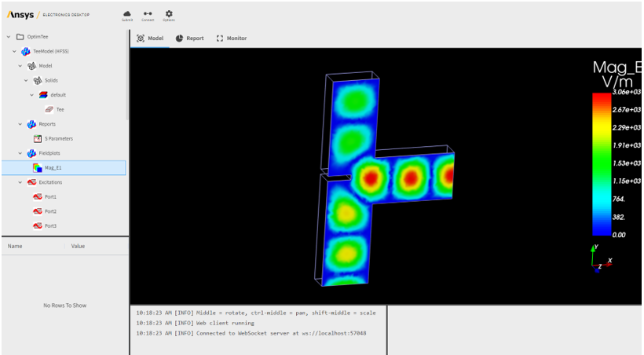Collapse the Fieldplots tree node

tap(20, 153)
